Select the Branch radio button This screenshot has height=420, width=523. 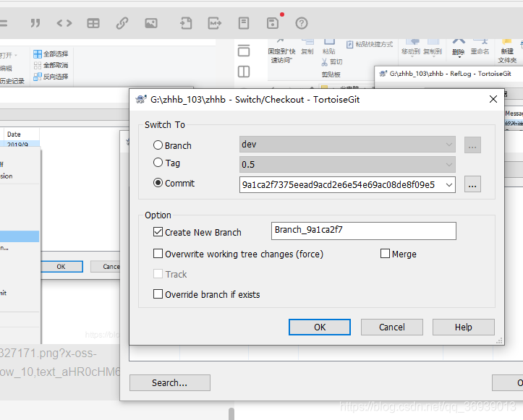158,145
